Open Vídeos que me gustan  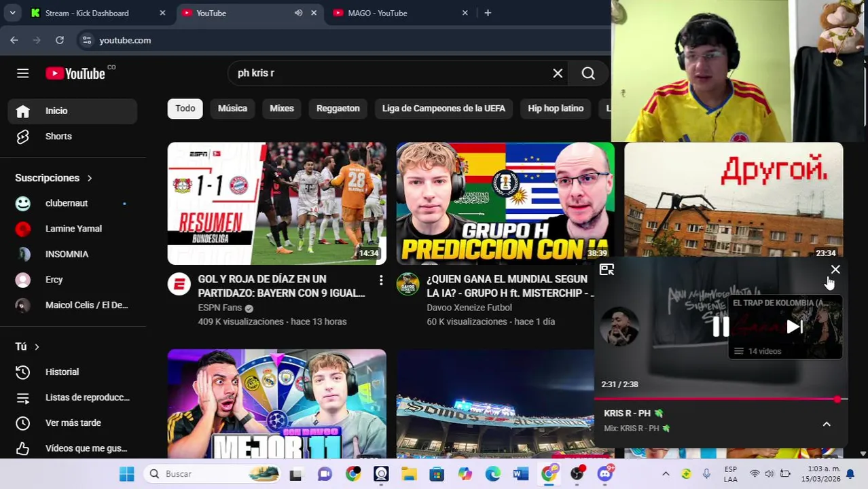click(73, 448)
